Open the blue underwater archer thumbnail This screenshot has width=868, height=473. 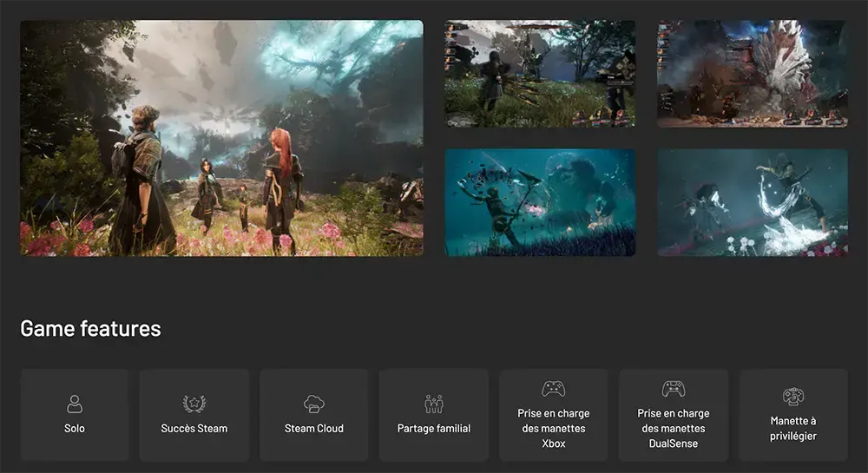tap(540, 202)
